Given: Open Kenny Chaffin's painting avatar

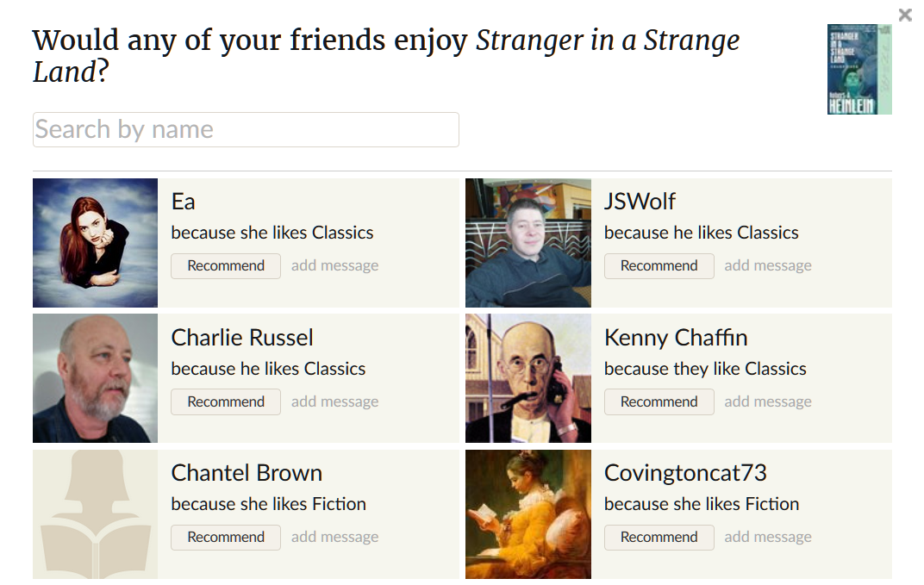Looking at the screenshot, I should point(528,378).
